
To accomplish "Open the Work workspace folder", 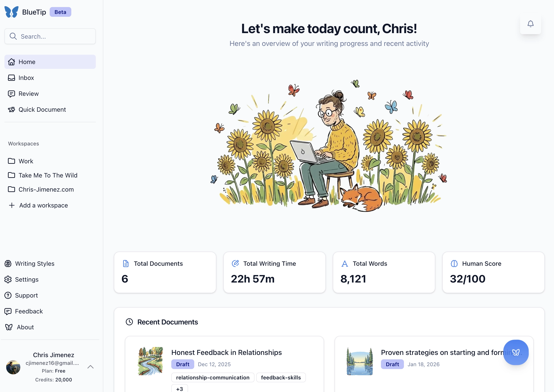I will pos(26,161).
